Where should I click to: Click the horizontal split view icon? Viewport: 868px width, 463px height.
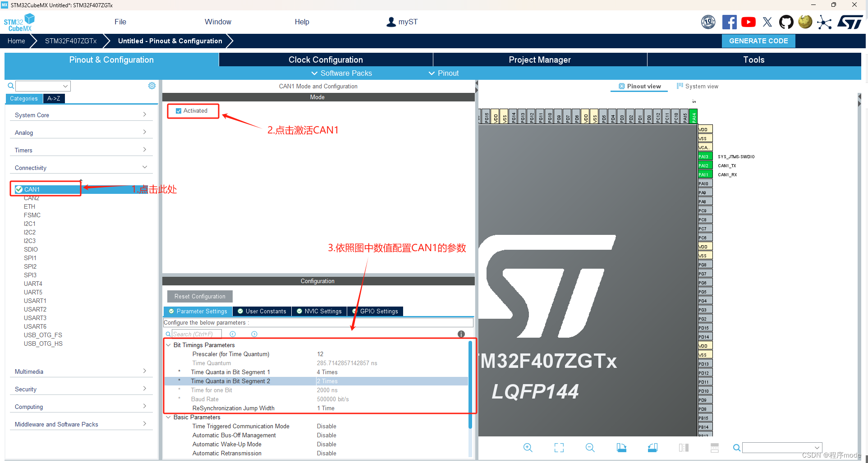click(715, 448)
